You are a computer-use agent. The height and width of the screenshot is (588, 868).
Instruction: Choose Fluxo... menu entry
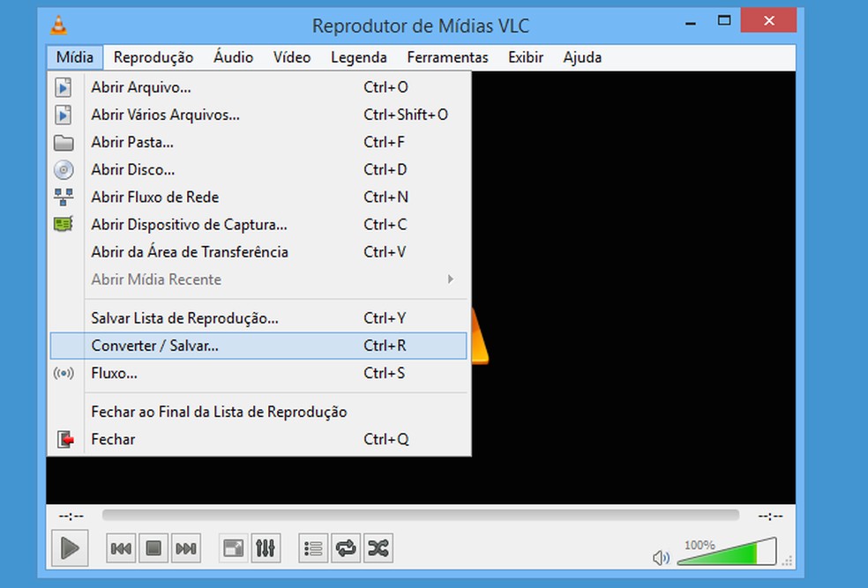(258, 374)
